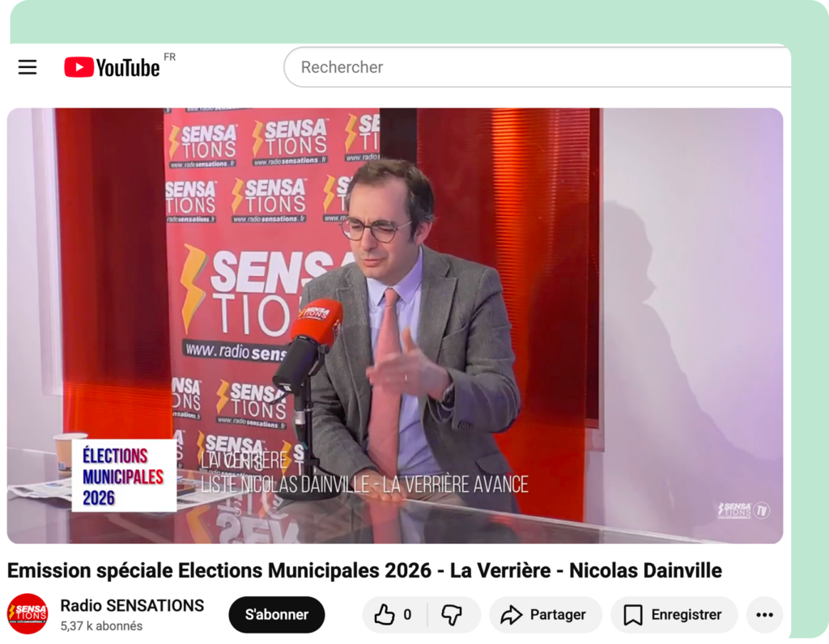Subscribe using the S'abonner button
Image resolution: width=829 pixels, height=644 pixels.
[277, 614]
